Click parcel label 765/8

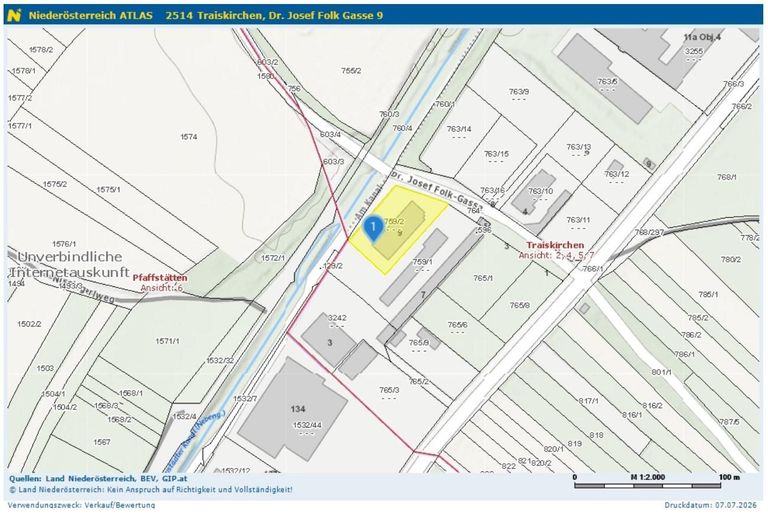tap(519, 305)
